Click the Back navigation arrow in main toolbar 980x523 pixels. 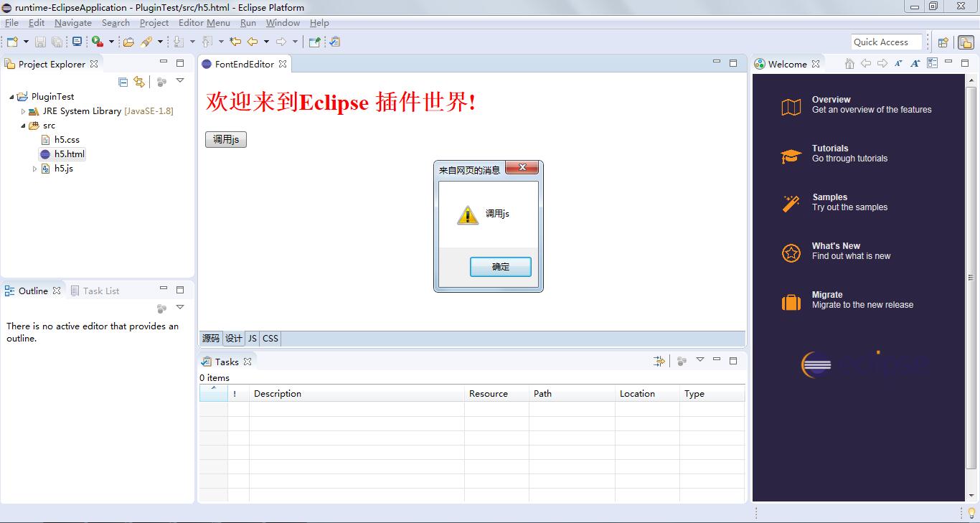coord(253,42)
